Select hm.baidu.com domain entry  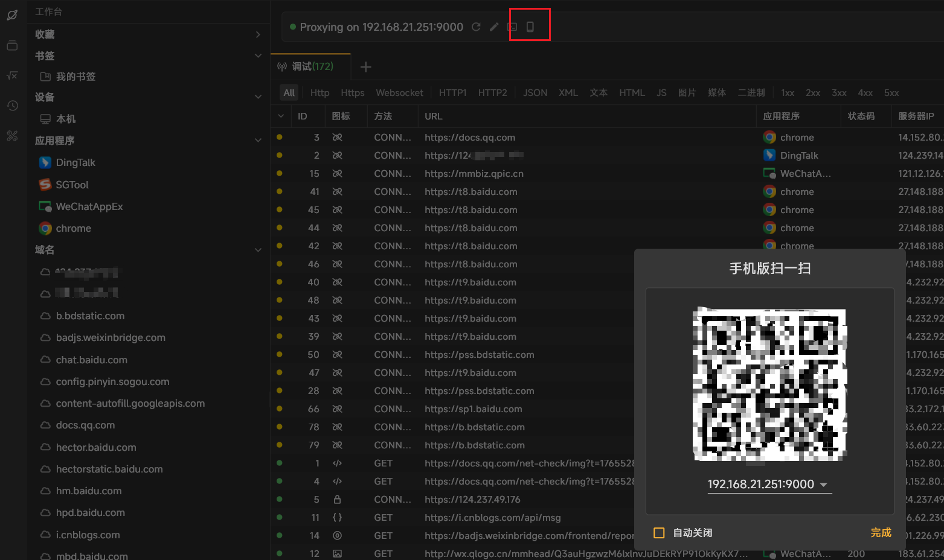tap(89, 491)
